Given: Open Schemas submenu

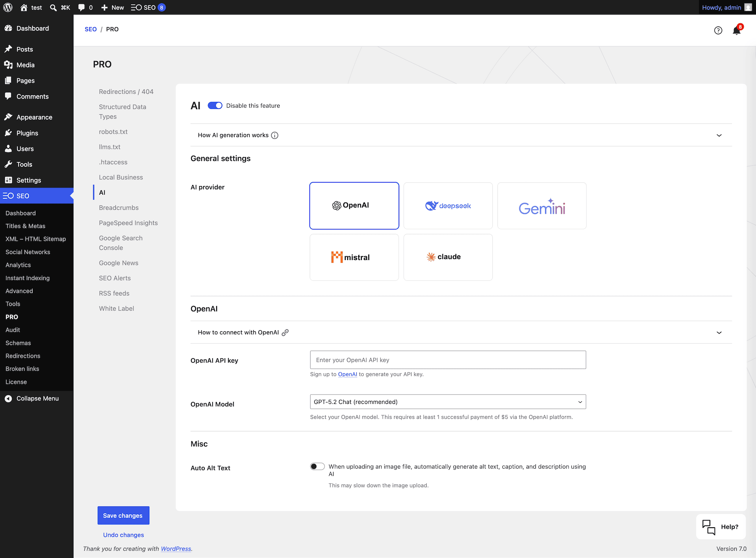Looking at the screenshot, I should point(18,343).
